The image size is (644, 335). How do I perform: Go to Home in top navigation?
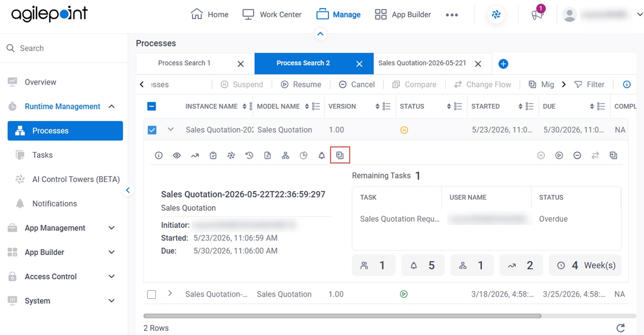point(210,15)
